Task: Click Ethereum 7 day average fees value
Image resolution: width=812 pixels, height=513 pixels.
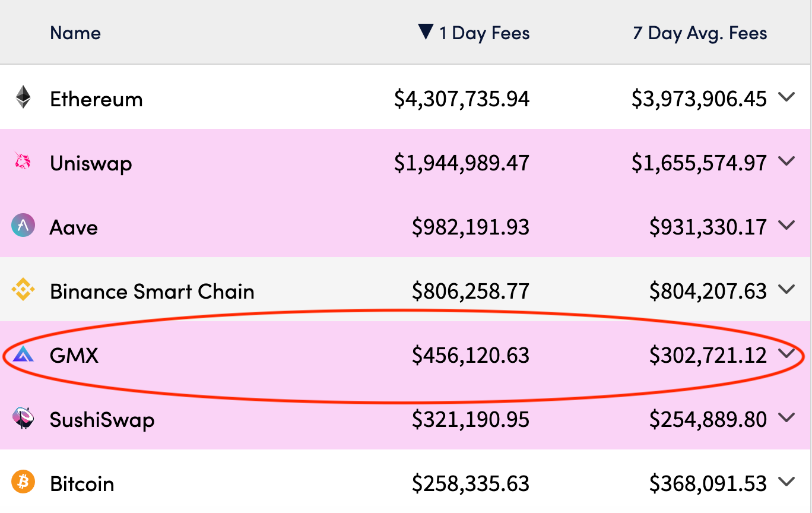Action: point(699,99)
